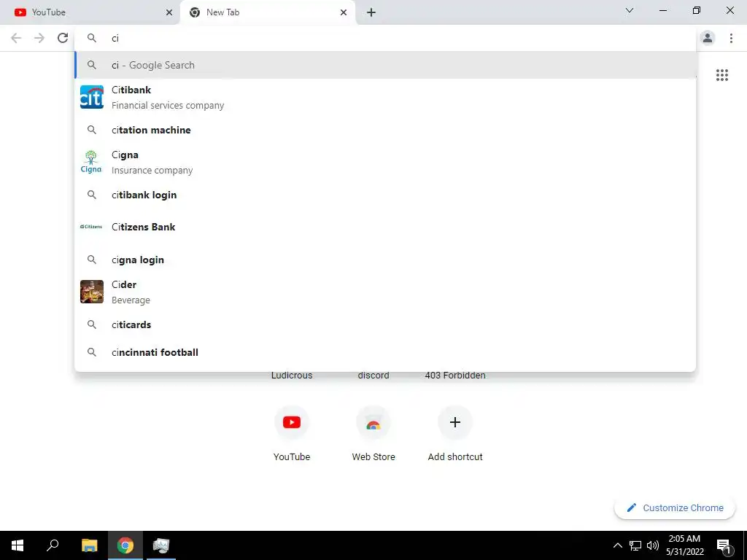Go forward using the forward arrow
This screenshot has width=747, height=560.
[39, 38]
